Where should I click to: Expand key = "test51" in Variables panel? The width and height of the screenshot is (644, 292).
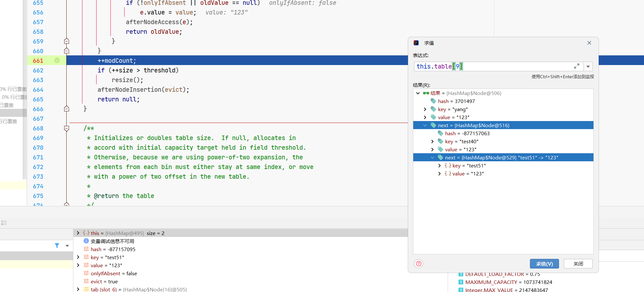78,257
